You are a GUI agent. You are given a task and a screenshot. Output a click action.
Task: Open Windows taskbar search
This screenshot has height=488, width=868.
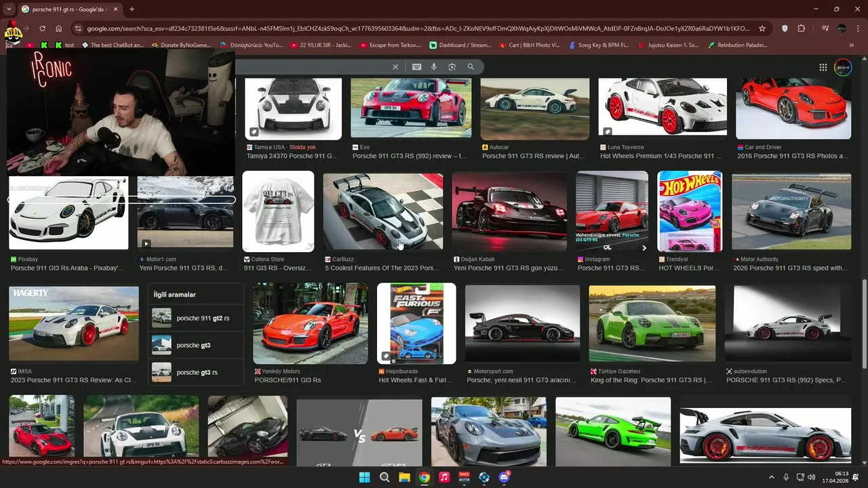tap(384, 477)
